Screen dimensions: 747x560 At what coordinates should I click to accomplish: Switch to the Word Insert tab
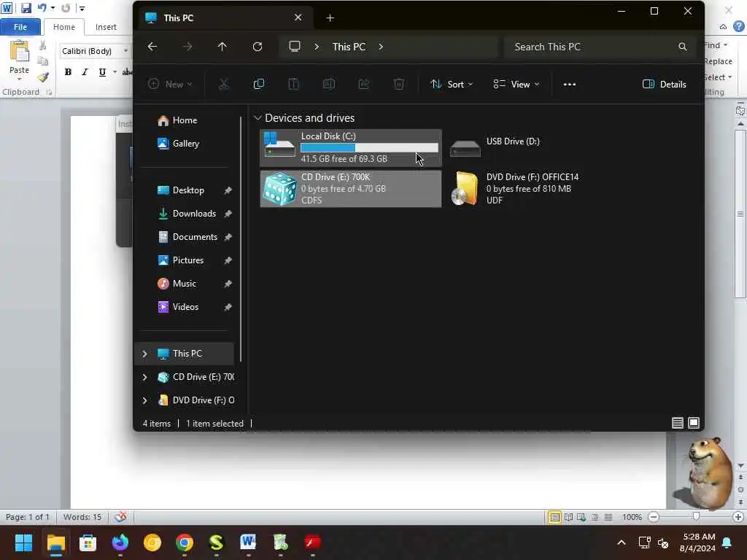[106, 27]
